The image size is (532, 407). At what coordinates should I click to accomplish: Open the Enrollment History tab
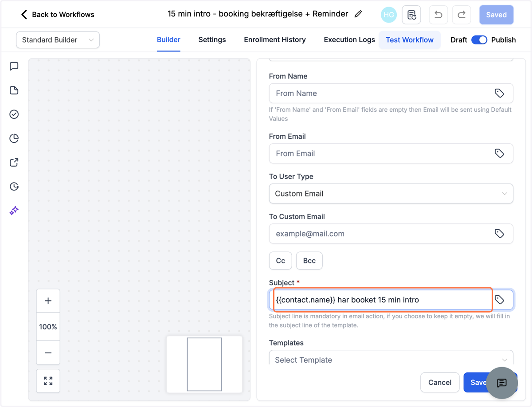point(275,40)
